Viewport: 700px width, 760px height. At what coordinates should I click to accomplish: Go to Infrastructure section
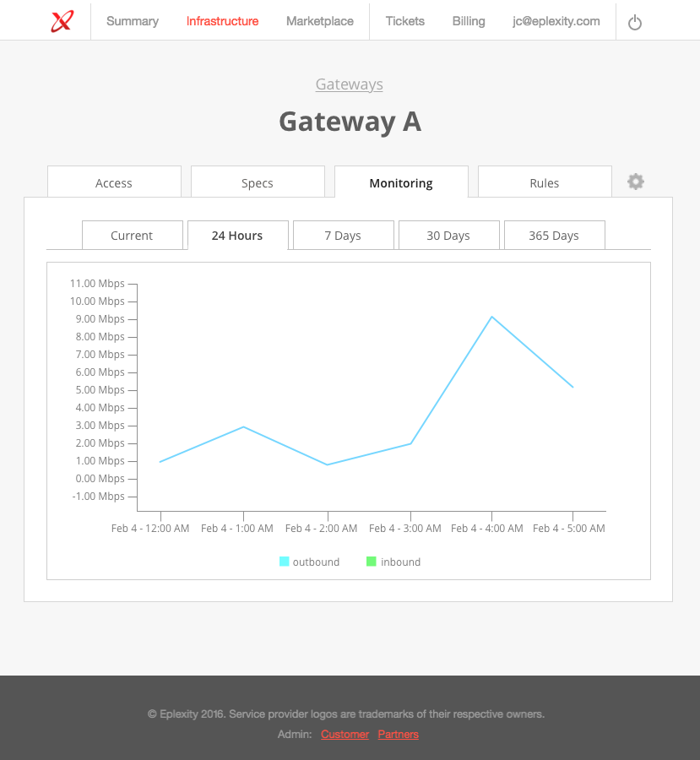click(223, 21)
